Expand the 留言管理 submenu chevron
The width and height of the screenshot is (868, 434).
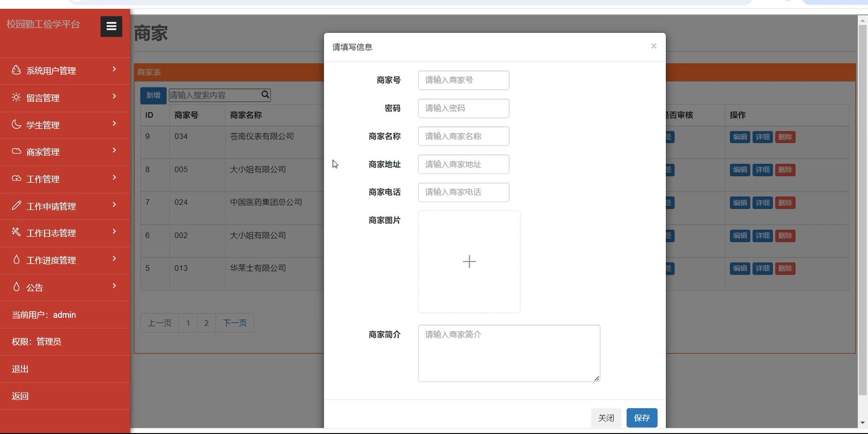[x=114, y=96]
